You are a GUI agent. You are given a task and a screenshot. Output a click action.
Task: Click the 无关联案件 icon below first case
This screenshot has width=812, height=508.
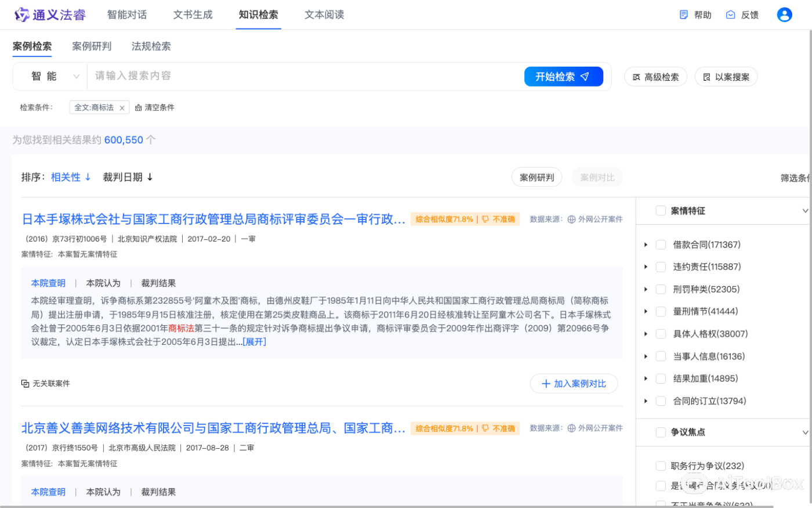[x=24, y=383]
